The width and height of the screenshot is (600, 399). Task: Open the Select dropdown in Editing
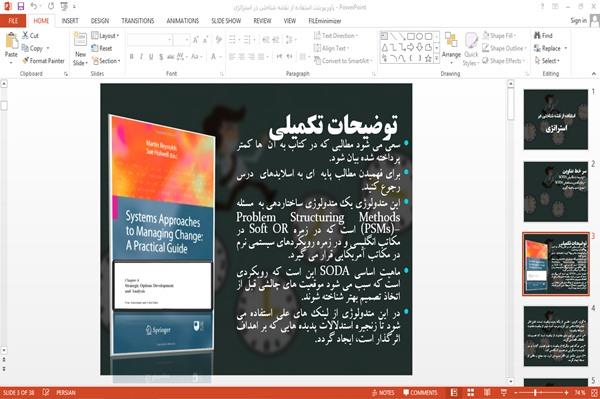[x=547, y=61]
